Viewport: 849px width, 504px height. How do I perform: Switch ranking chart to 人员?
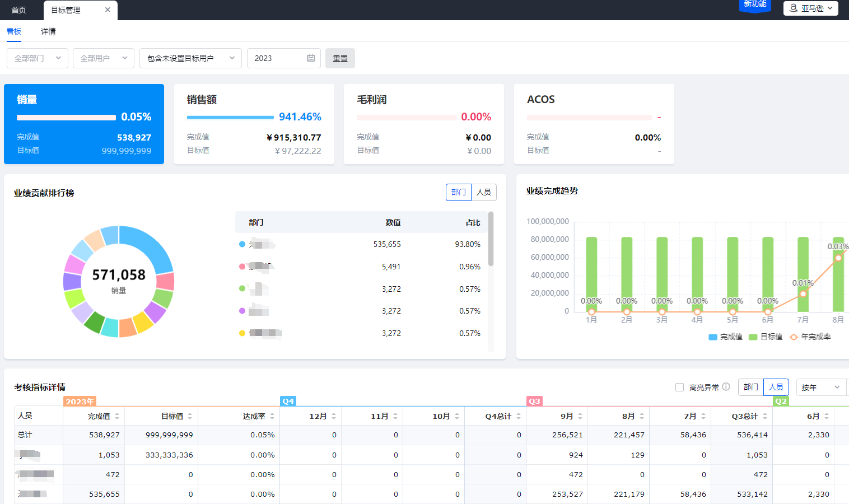click(484, 192)
